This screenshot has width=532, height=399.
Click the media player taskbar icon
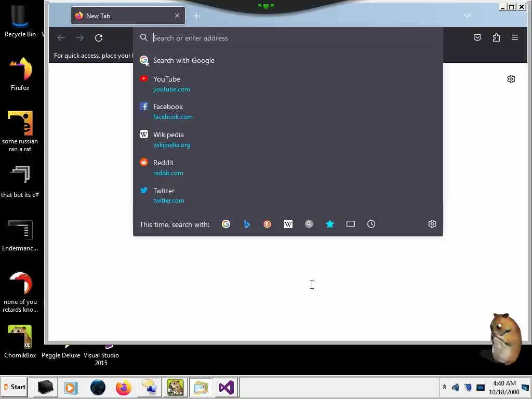tap(71, 388)
